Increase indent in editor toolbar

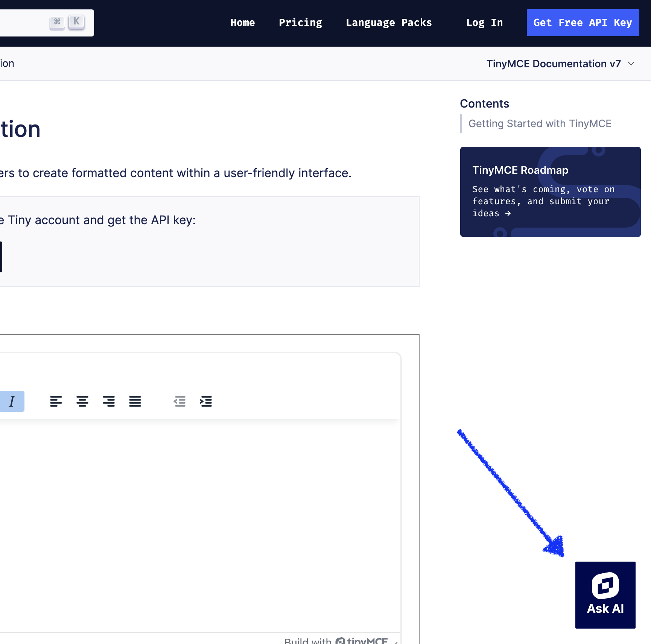(206, 401)
